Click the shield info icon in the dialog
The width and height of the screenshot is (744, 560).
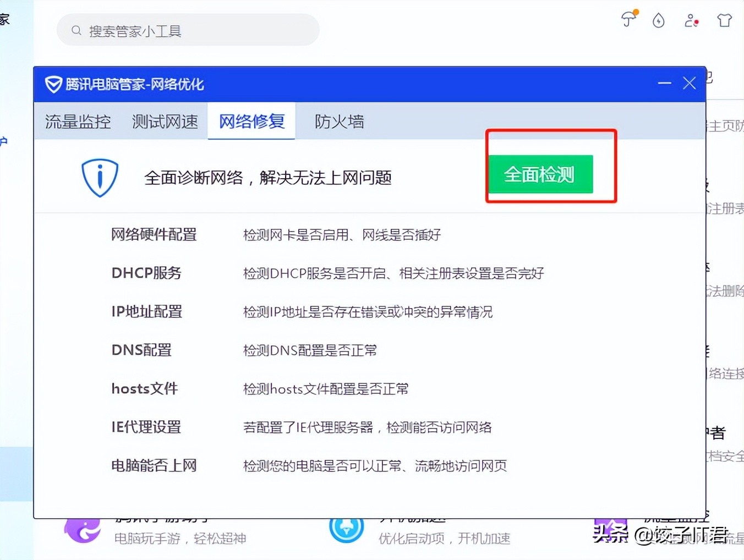(100, 177)
